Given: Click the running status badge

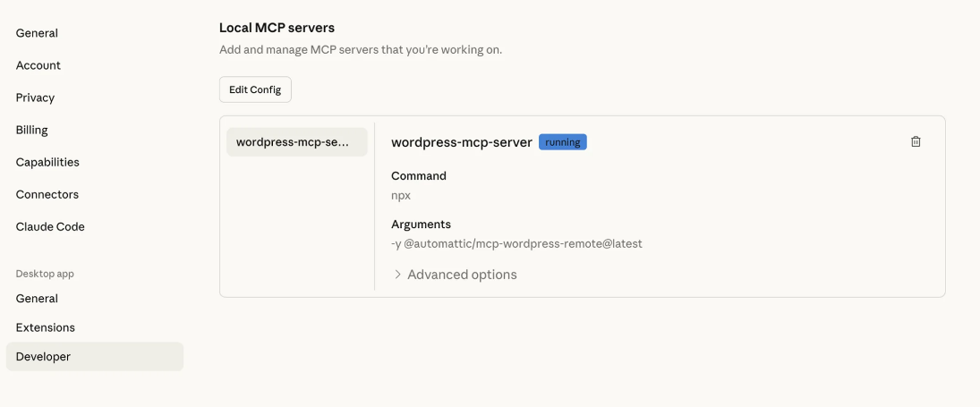Looking at the screenshot, I should (563, 142).
